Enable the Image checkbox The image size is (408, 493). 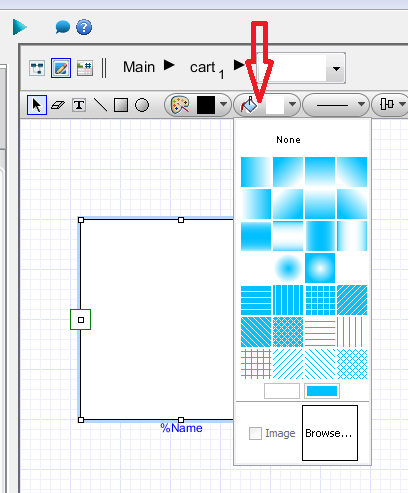tap(255, 433)
